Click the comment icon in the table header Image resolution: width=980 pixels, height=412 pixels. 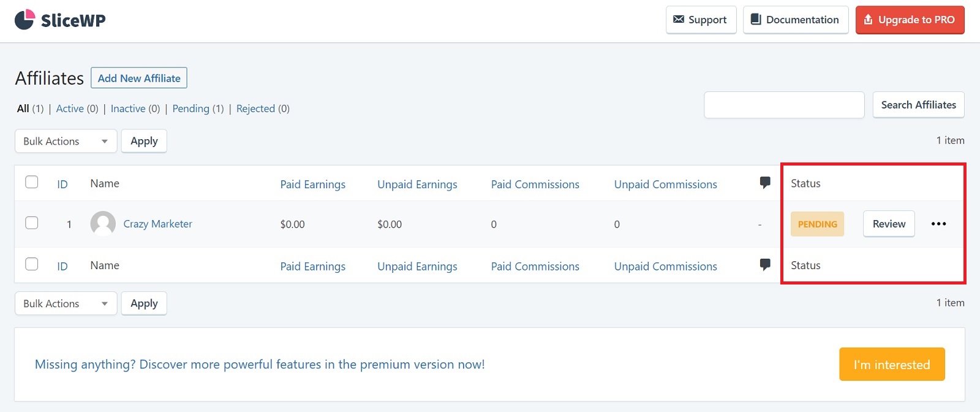[x=765, y=183]
